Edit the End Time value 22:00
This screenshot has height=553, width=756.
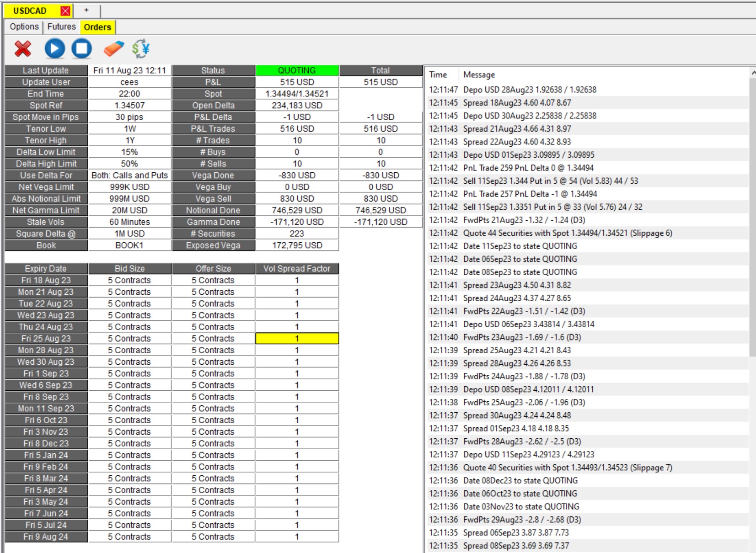pyautogui.click(x=129, y=94)
